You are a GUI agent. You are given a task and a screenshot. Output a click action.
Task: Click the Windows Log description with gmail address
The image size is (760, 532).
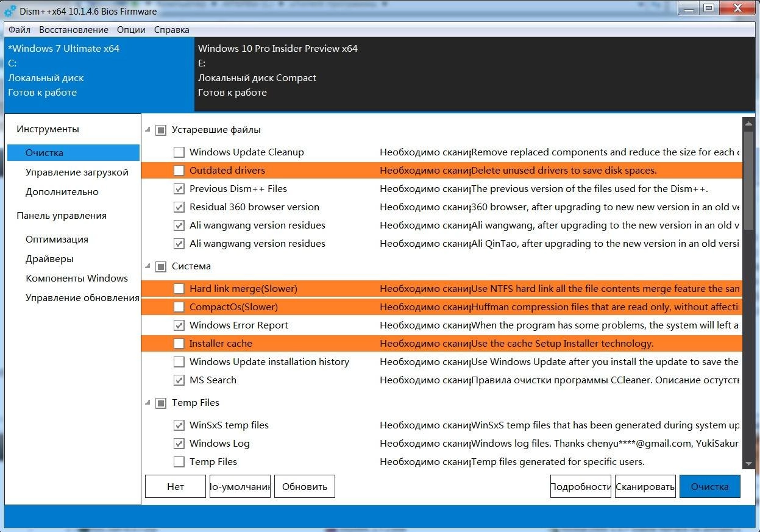tap(605, 444)
